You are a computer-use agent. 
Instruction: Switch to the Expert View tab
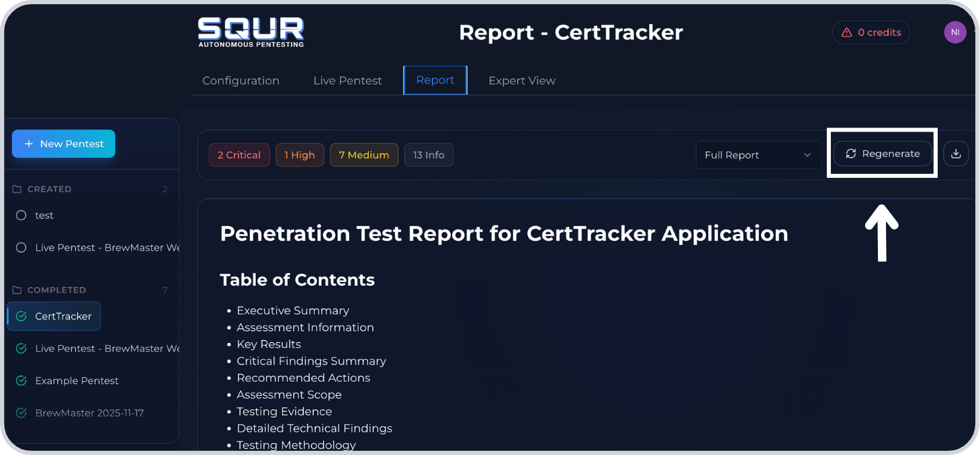[x=522, y=80]
